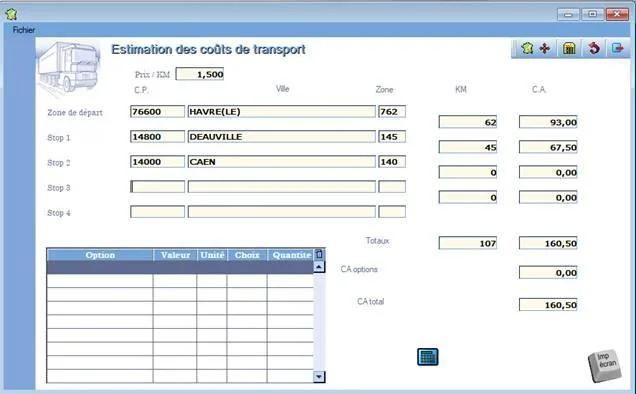The height and width of the screenshot is (394, 636).
Task: Click the C.P. field containing 14800
Action: (157, 137)
